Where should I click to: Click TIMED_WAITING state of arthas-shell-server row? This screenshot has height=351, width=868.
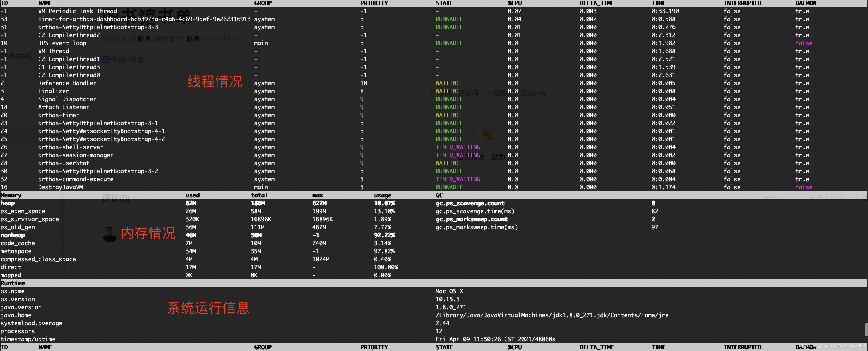[x=458, y=147]
